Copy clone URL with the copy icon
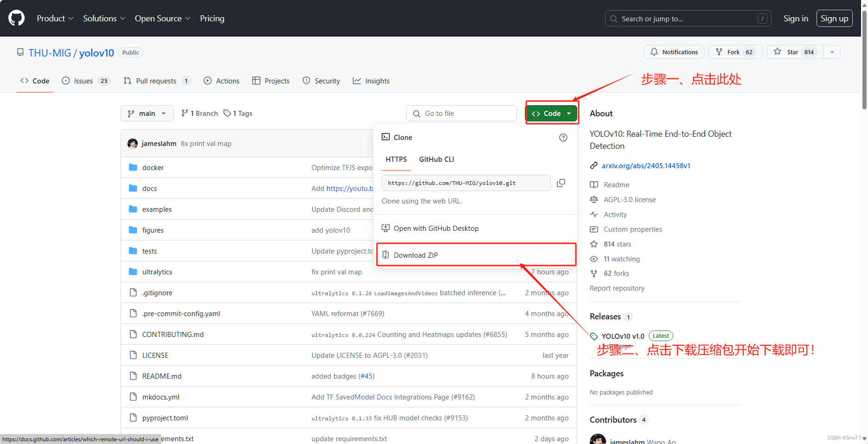Image resolution: width=868 pixels, height=444 pixels. click(x=561, y=183)
